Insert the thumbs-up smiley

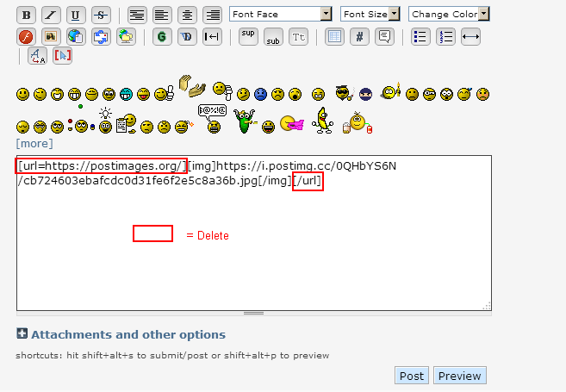pyautogui.click(x=165, y=94)
